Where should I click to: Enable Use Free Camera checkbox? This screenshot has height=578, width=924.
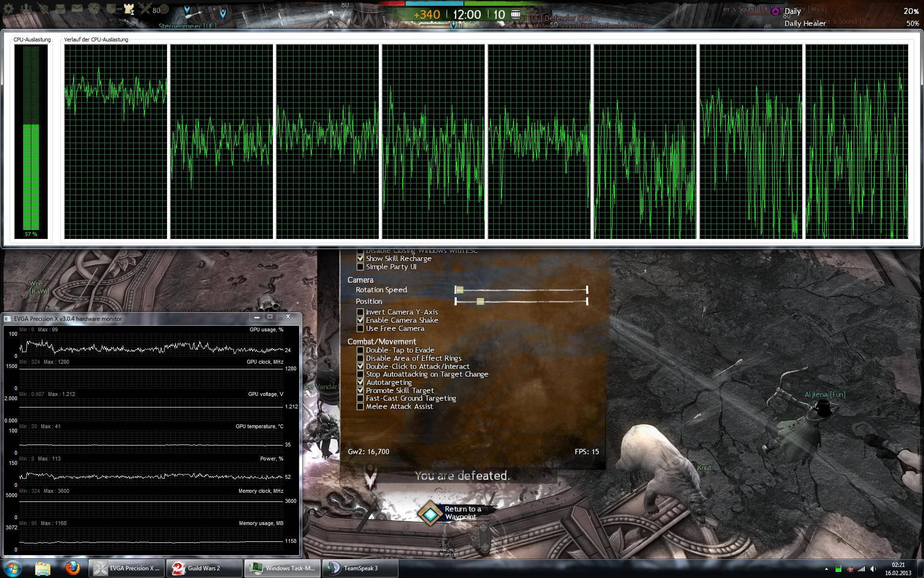(x=360, y=328)
